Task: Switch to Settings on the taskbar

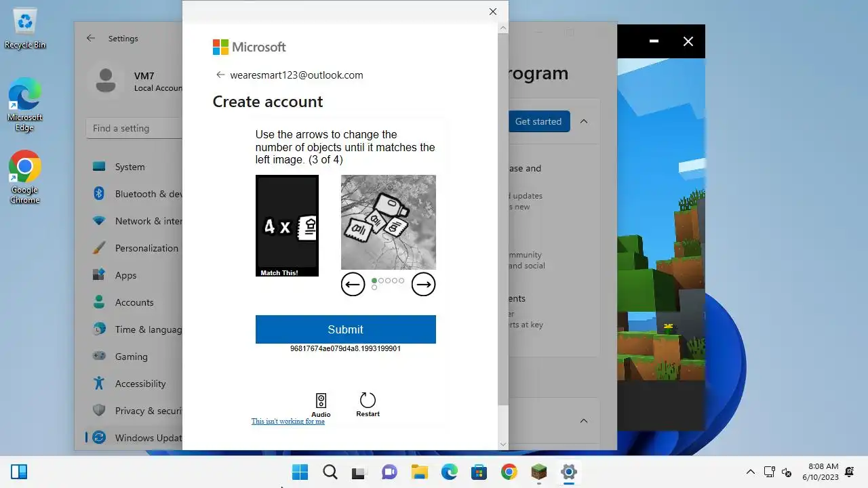Action: tap(569, 472)
